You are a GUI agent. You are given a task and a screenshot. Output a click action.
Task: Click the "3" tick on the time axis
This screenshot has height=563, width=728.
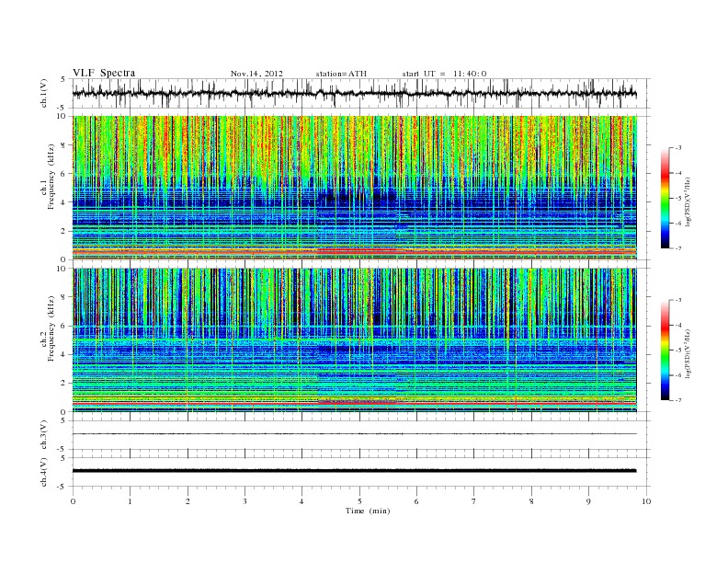click(x=245, y=501)
